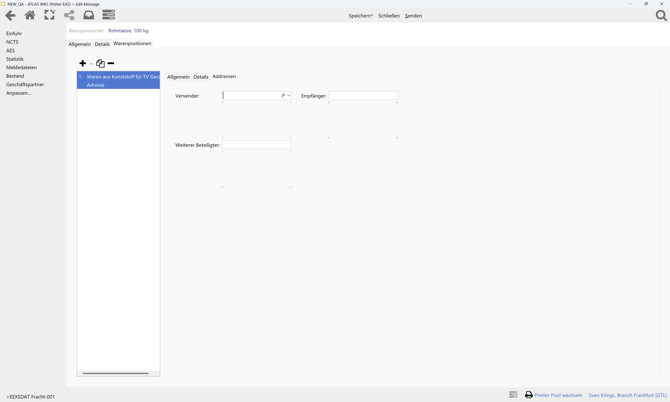Click the share icon in toolbar
Screen dimensions: 670x402
69,15
